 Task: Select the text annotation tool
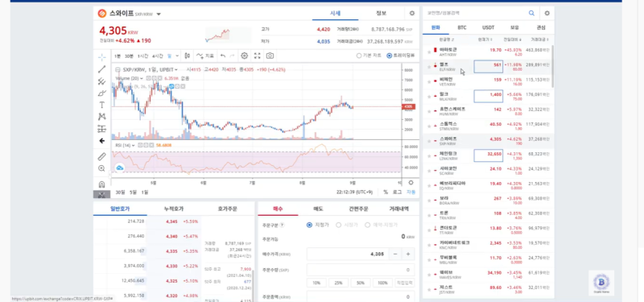[x=102, y=105]
